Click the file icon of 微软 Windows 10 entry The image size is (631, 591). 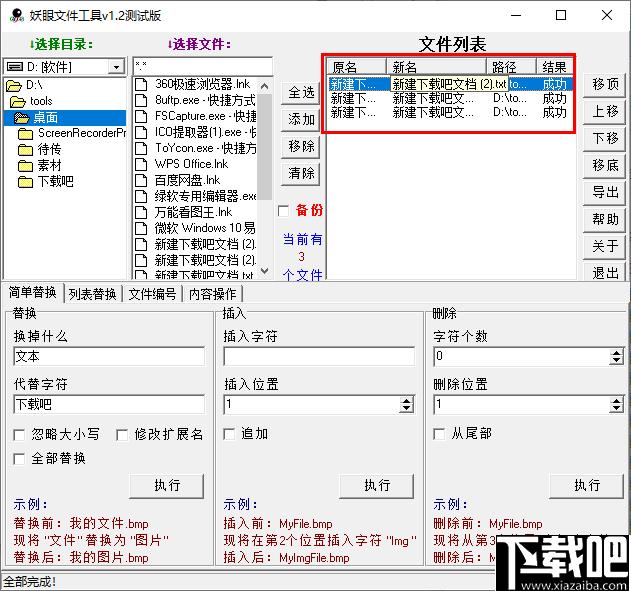click(x=141, y=228)
